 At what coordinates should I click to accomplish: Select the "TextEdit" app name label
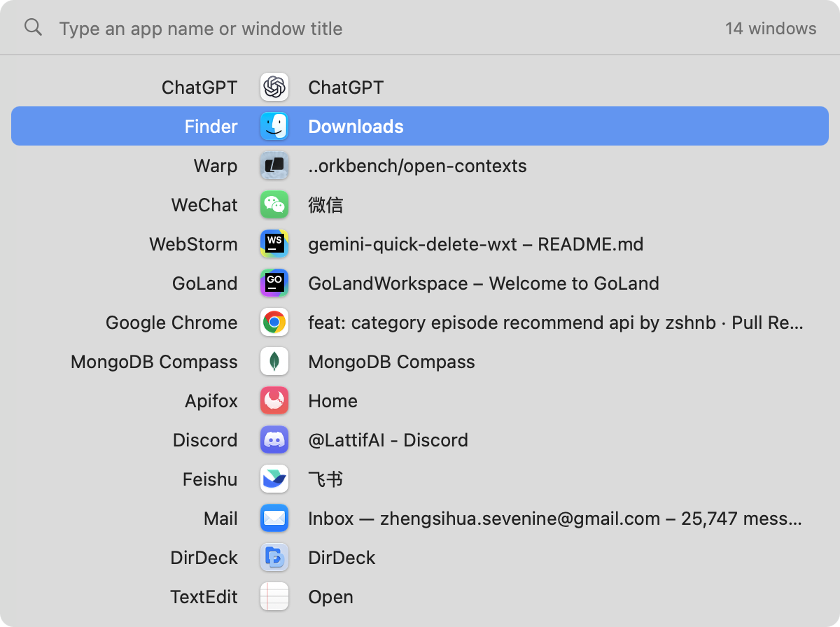click(204, 597)
